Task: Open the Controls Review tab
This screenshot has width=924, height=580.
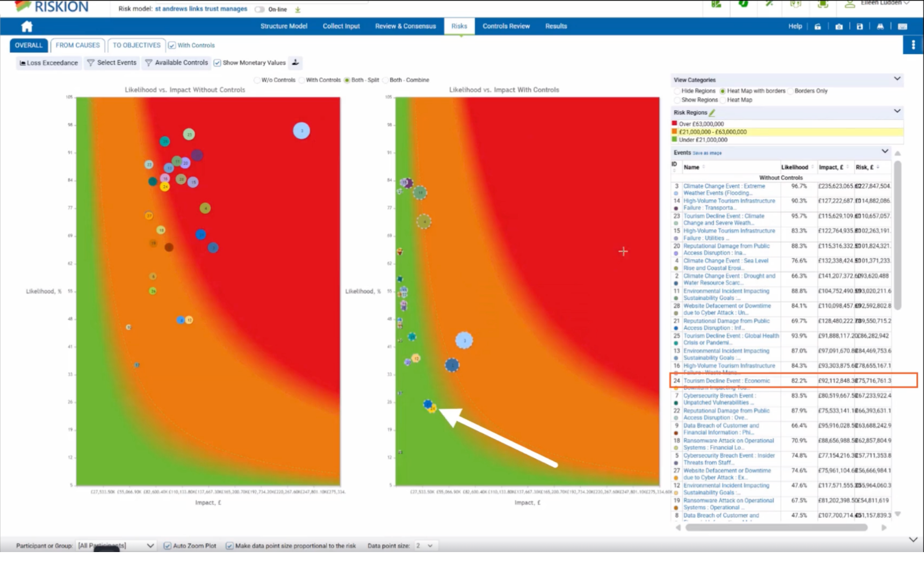Action: pos(506,26)
